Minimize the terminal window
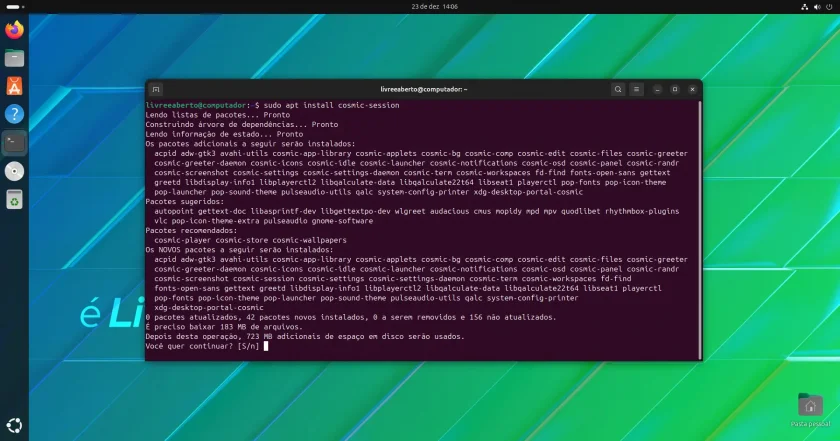840x441 pixels. [x=657, y=89]
